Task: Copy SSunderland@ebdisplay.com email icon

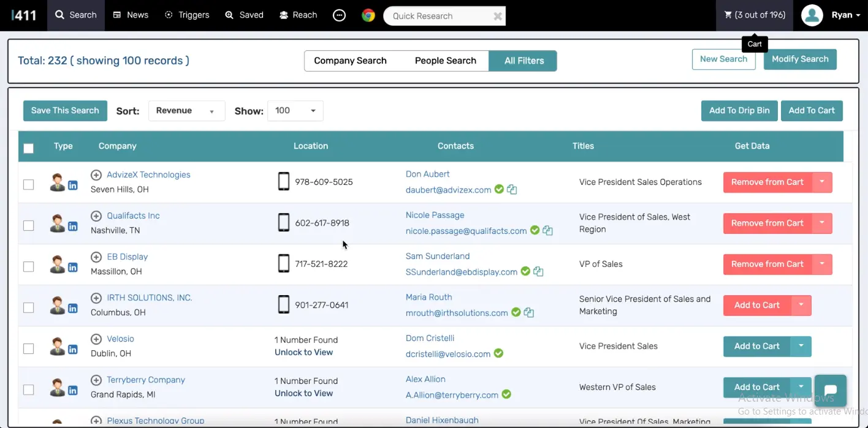Action: (x=538, y=272)
